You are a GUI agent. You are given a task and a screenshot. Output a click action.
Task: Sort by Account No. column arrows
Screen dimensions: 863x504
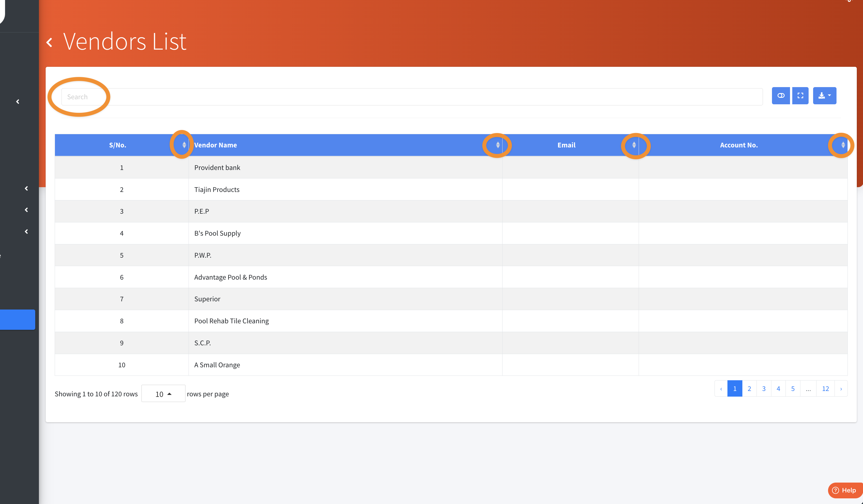tap(843, 145)
